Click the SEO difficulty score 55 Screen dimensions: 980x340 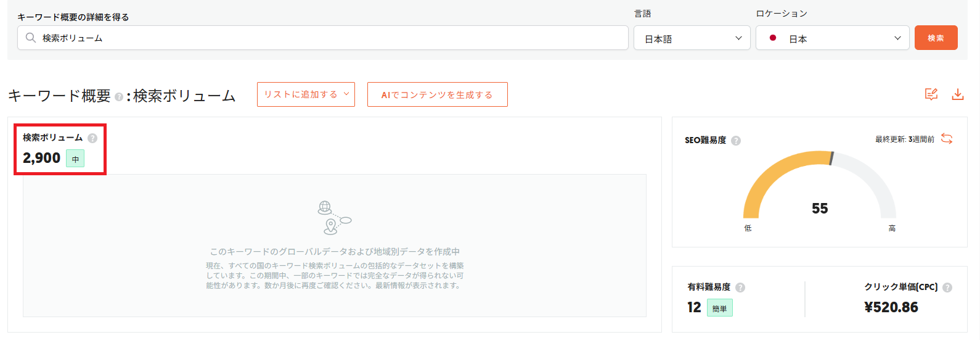coord(820,209)
